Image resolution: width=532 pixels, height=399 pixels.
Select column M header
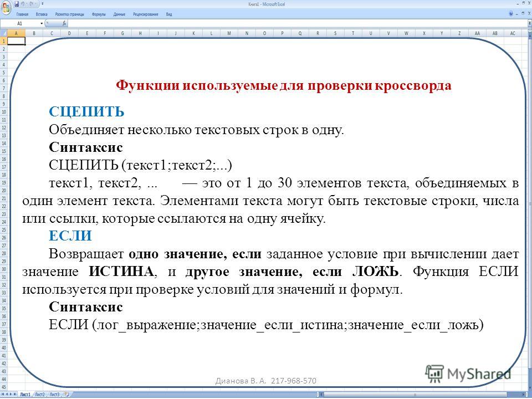pyautogui.click(x=229, y=33)
